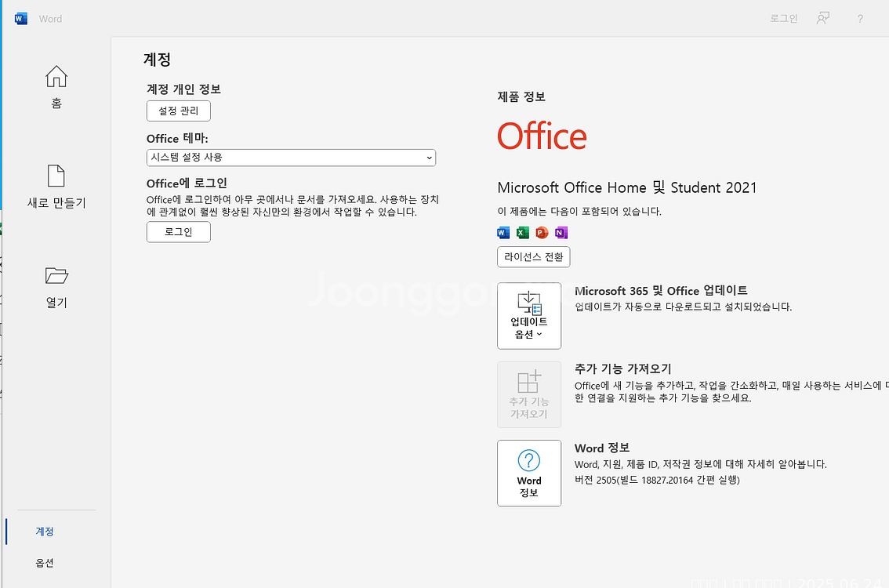This screenshot has height=588, width=889.
Task: Click the PowerPoint icon in the product list
Action: pos(541,232)
